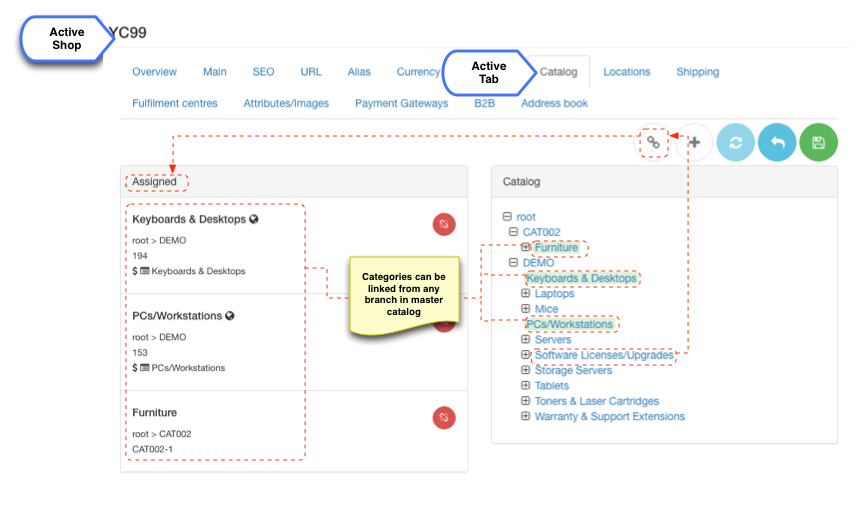Open the Overview tab
The image size is (860, 519).
154,72
